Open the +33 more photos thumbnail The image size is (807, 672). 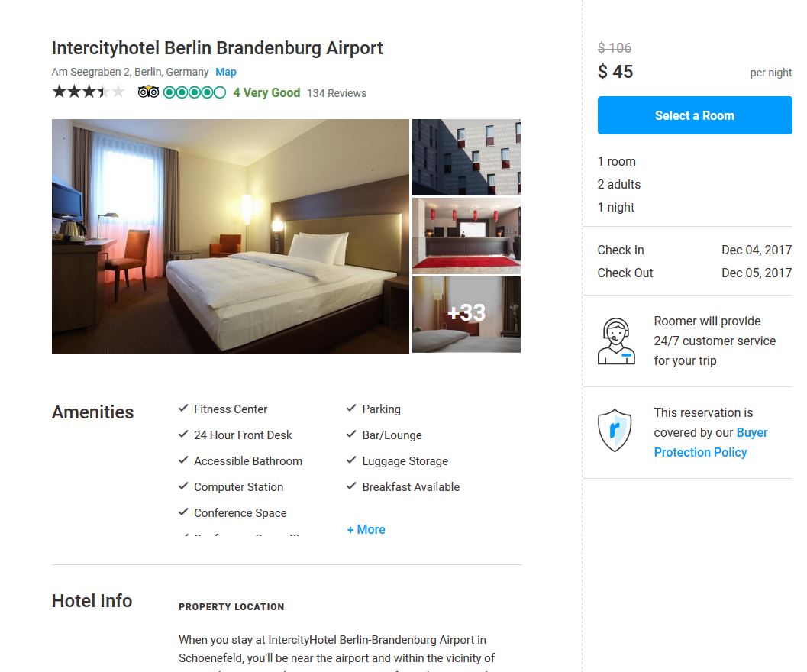pos(466,315)
